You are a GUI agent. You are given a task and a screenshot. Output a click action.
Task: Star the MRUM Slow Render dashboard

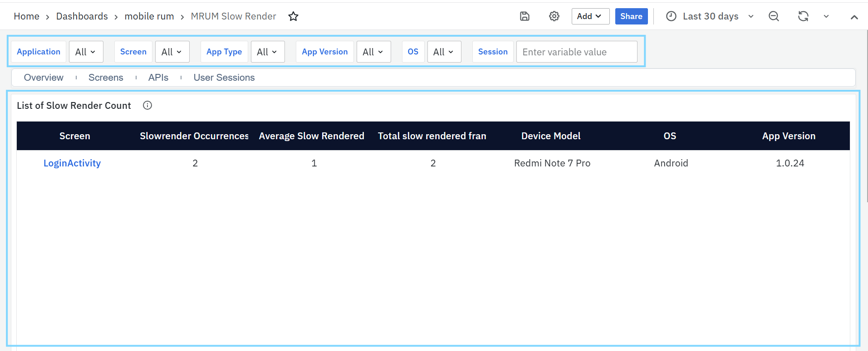(294, 16)
